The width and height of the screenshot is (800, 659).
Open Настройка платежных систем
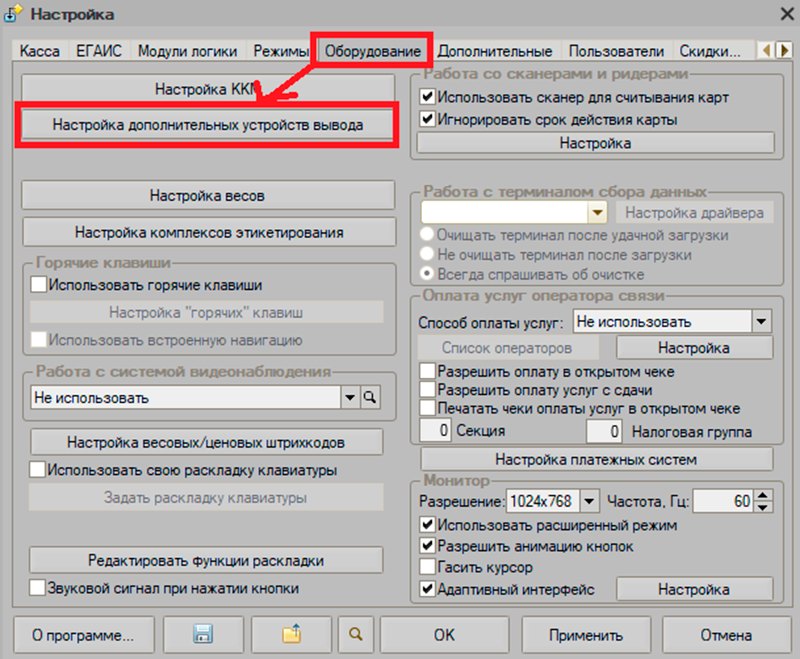pyautogui.click(x=596, y=459)
